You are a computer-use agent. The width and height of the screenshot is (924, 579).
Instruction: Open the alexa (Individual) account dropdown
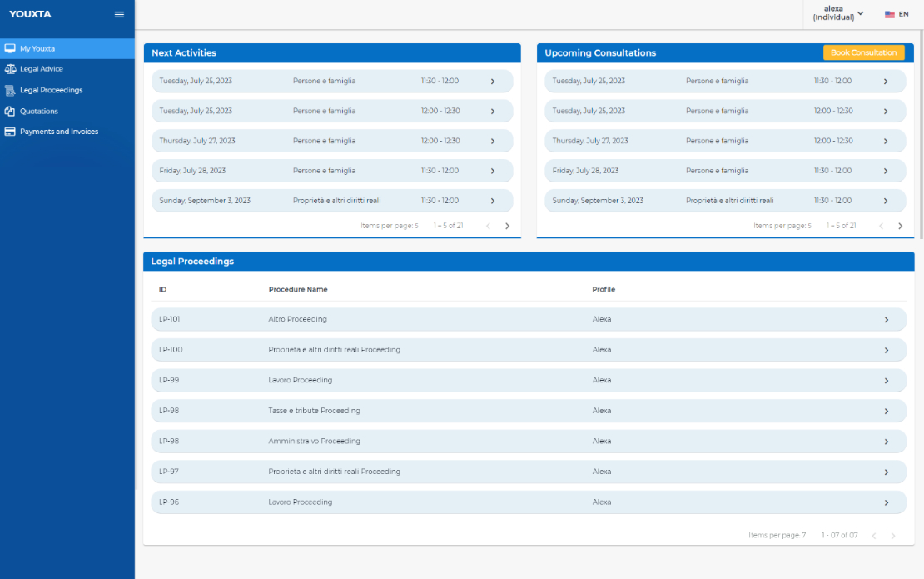839,13
